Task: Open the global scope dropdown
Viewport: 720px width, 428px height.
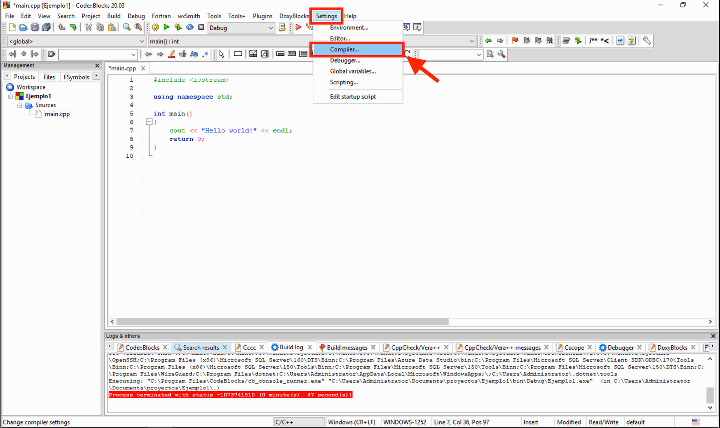Action: point(77,41)
